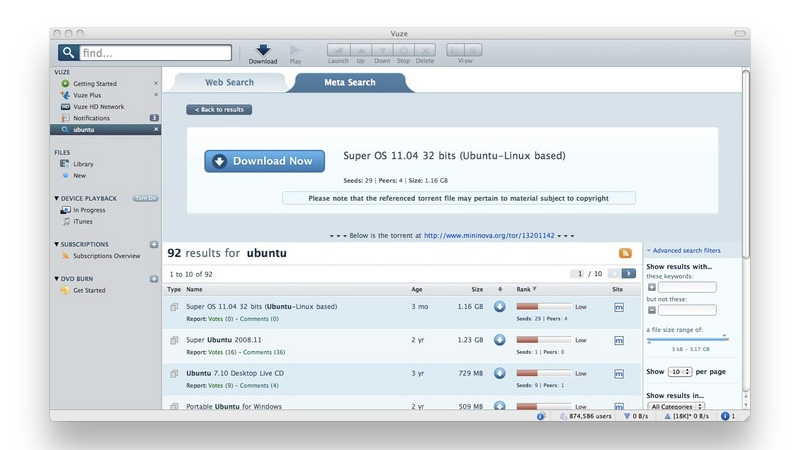This screenshot has width=800, height=450.
Task: Select the Meta Search tab
Action: click(349, 83)
